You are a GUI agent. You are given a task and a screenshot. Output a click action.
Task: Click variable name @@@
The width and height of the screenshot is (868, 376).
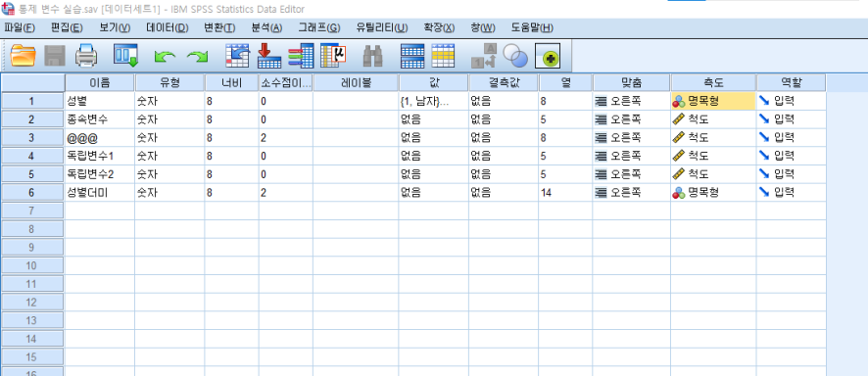tap(82, 138)
